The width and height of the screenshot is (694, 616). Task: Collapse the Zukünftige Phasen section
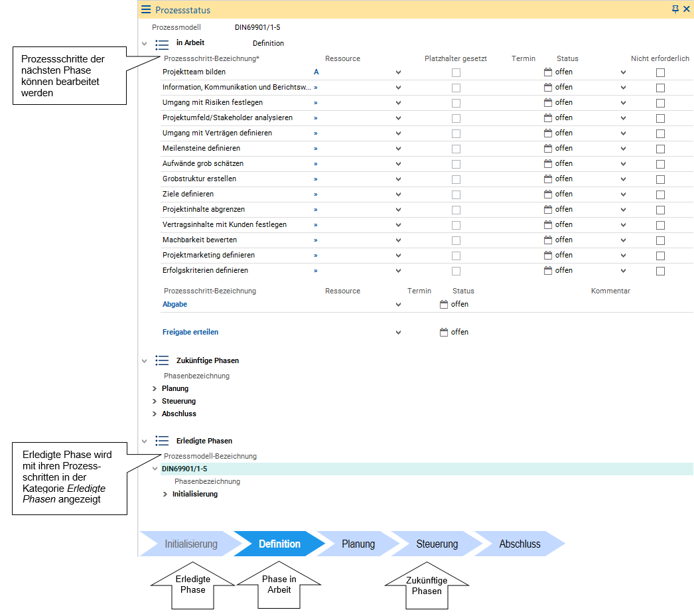(144, 361)
